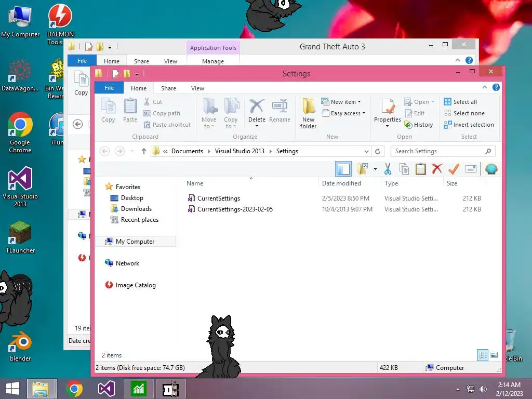Open quick access toolbar customize dropdown in Settings
This screenshot has height=399, width=532.
tap(137, 74)
